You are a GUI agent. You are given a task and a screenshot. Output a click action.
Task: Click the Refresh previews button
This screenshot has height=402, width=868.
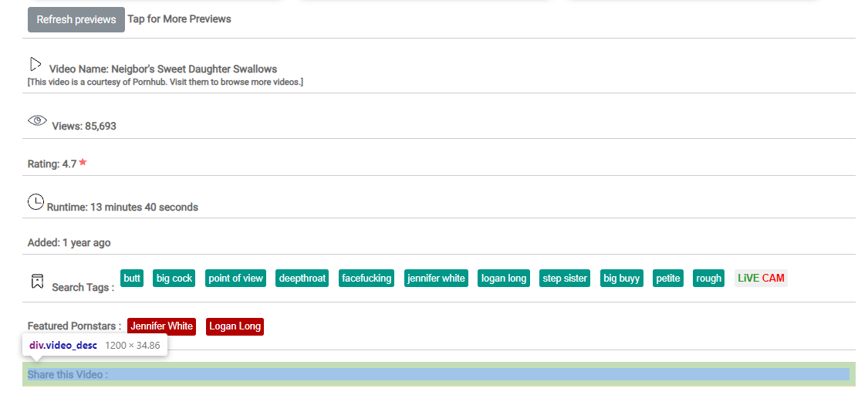pyautogui.click(x=76, y=19)
